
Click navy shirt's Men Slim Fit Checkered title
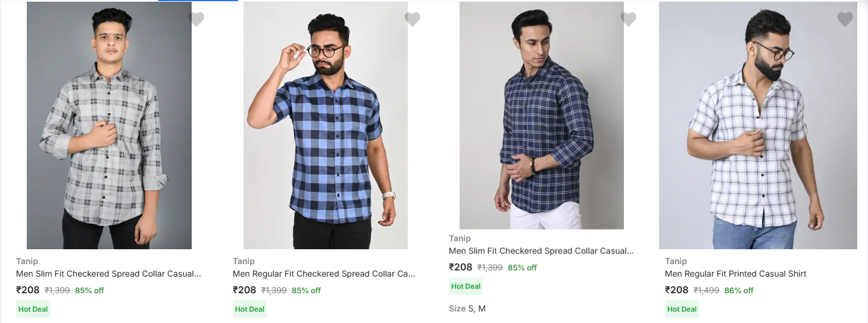(541, 251)
